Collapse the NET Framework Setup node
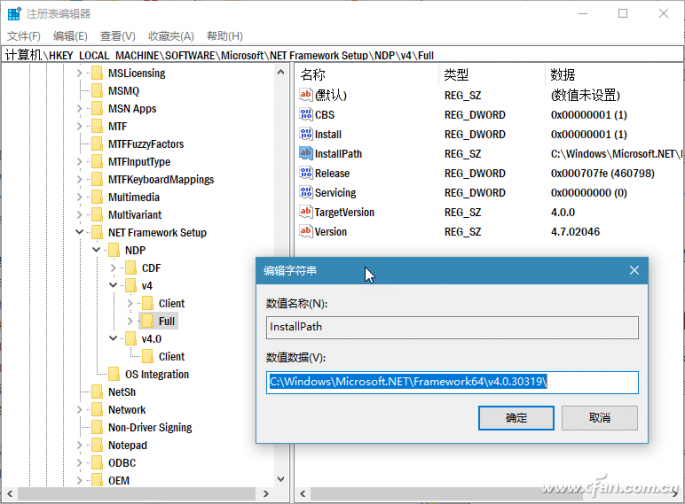Viewport: 685px width, 504px height. click(80, 232)
